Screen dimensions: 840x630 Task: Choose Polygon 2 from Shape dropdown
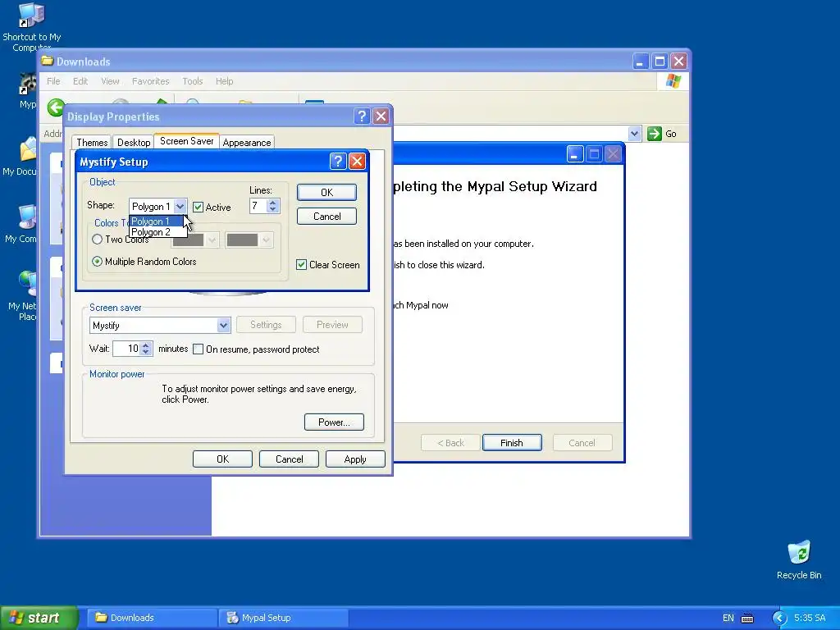[158, 232]
